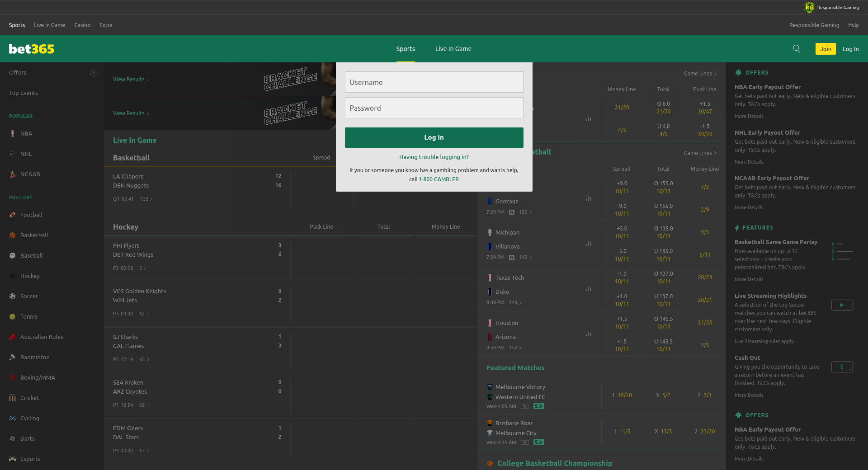Click the Live Streaming play icon
This screenshot has width=868, height=470.
[842, 305]
